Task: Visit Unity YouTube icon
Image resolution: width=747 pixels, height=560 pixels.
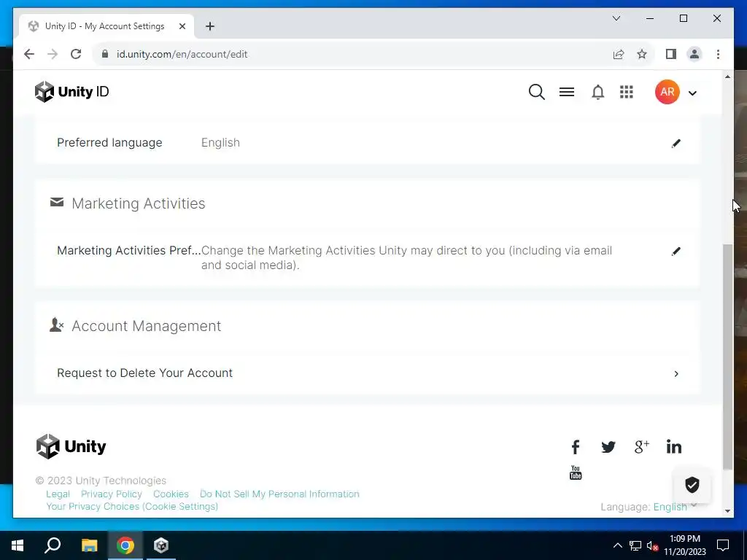Action: coord(576,472)
